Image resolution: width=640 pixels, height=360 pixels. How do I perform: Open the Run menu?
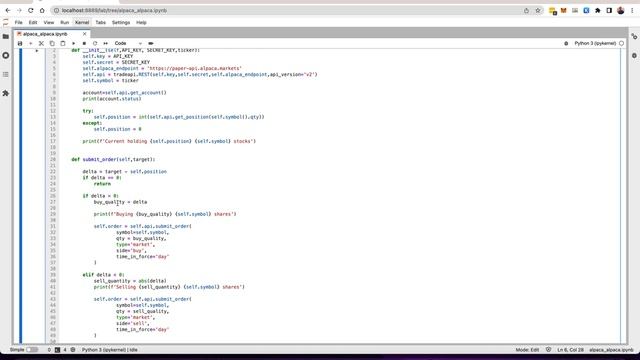[64, 22]
